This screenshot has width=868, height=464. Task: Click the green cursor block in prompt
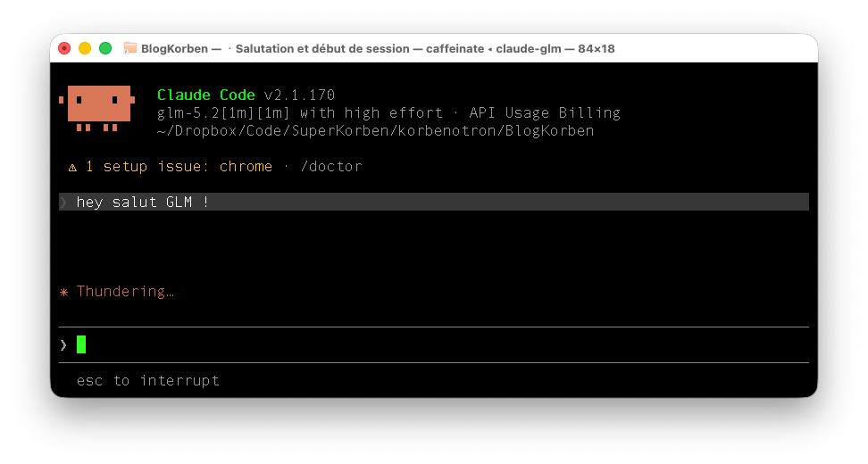click(x=81, y=344)
